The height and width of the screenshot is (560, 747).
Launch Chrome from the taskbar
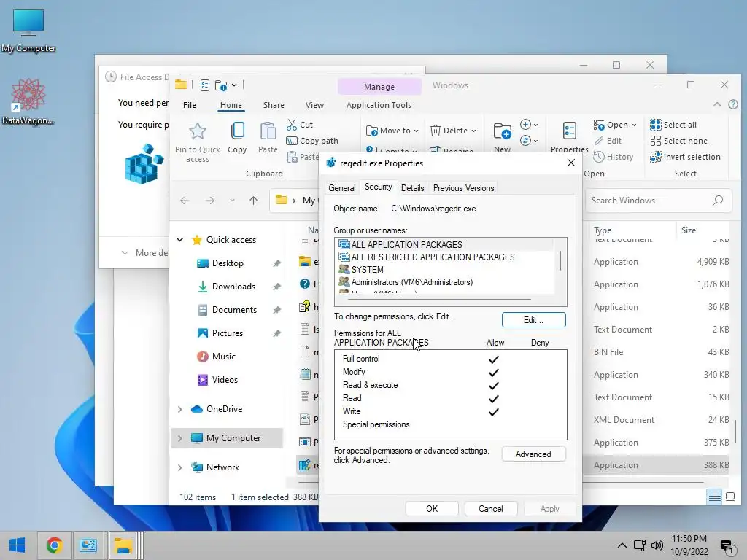click(x=54, y=545)
